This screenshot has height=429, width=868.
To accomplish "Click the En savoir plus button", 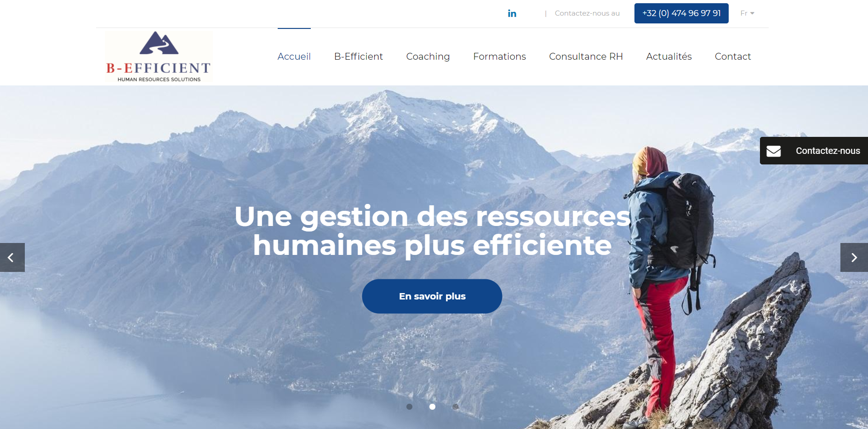I will 432,296.
